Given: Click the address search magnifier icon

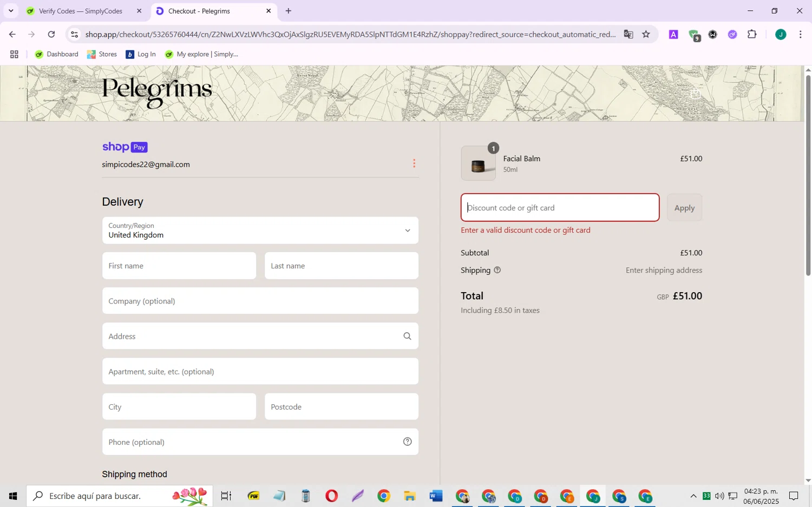Looking at the screenshot, I should (x=407, y=336).
